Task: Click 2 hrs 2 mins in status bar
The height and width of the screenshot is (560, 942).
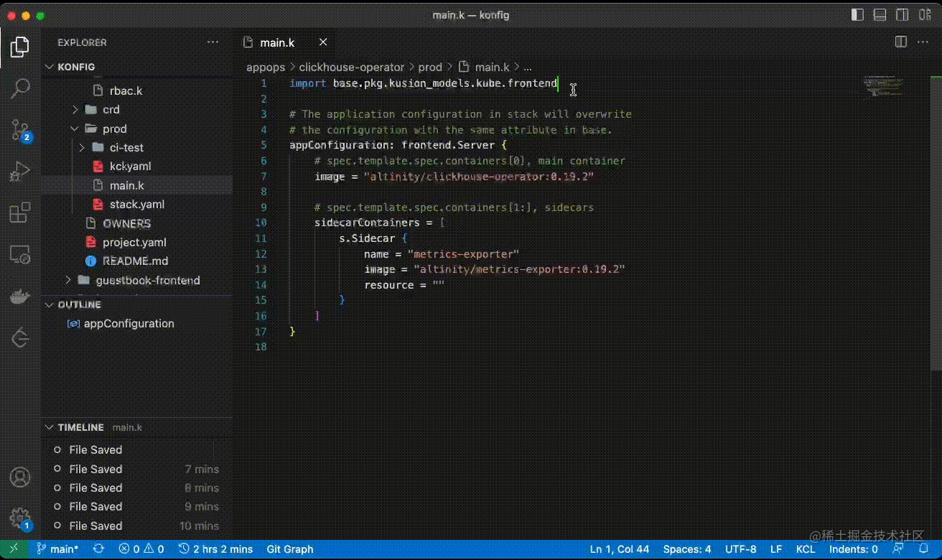Action: (x=216, y=549)
